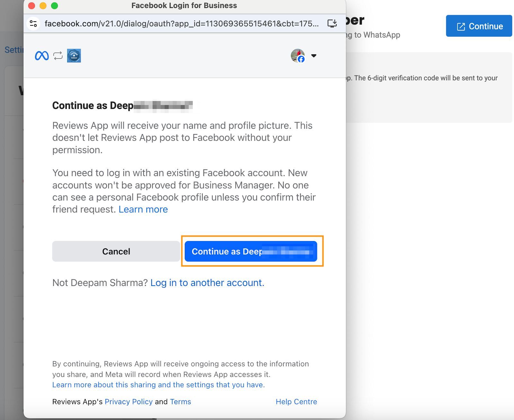This screenshot has width=514, height=420.
Task: Click the Cancel button
Action: tap(116, 251)
